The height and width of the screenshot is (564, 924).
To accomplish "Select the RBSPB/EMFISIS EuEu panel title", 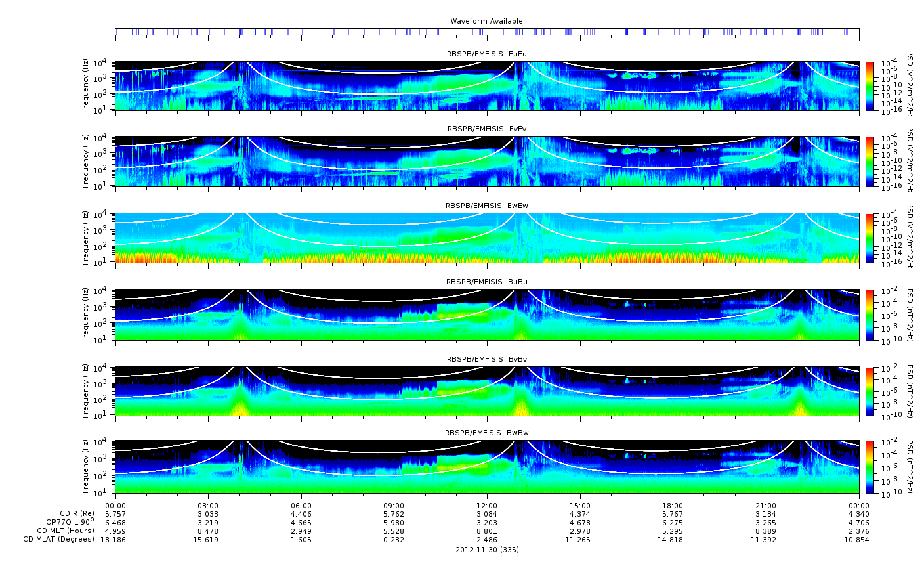I will point(486,54).
